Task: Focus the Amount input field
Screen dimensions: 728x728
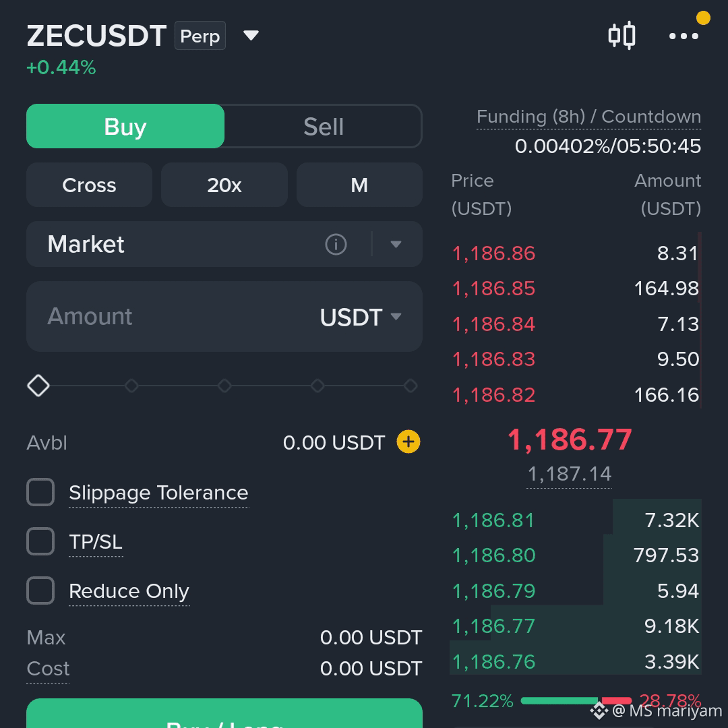Action: point(224,316)
